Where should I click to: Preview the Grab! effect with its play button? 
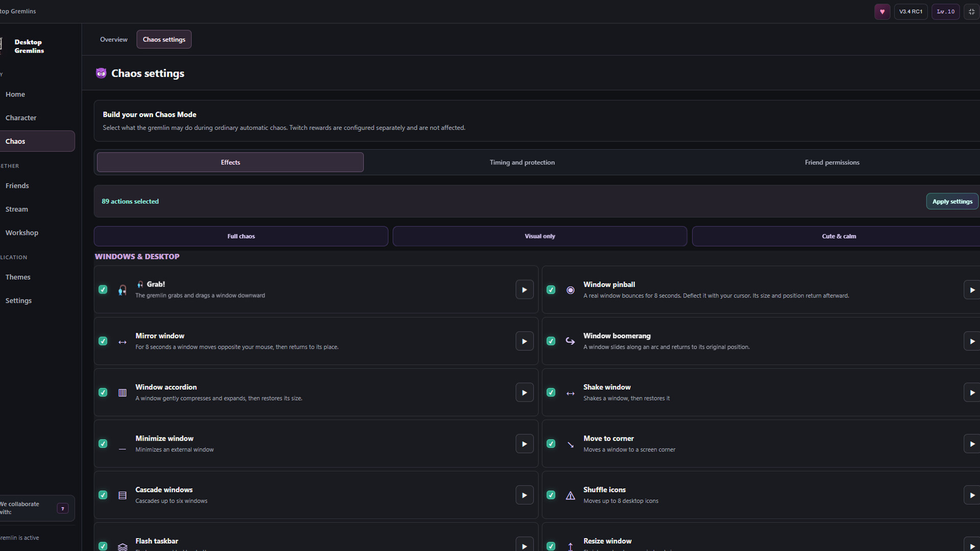click(x=524, y=290)
